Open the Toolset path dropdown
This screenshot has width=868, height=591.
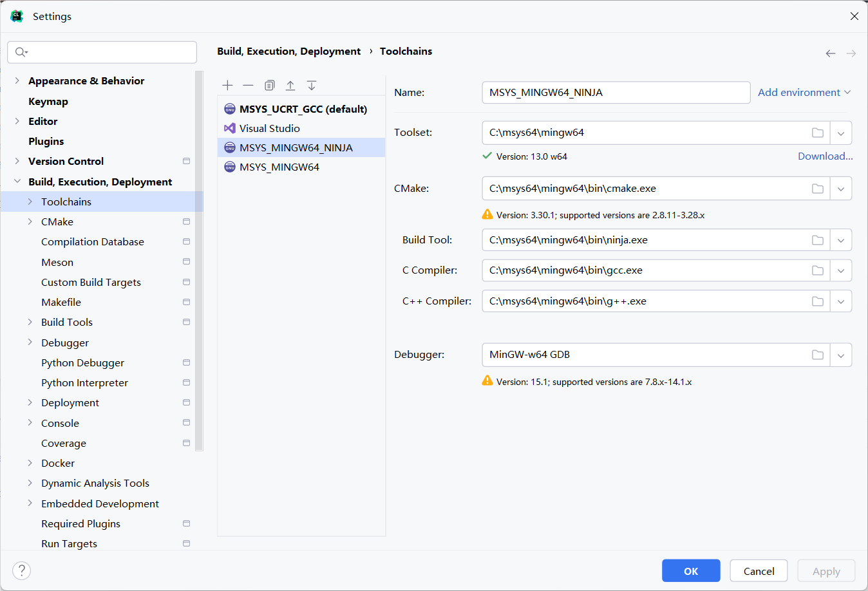click(x=841, y=133)
